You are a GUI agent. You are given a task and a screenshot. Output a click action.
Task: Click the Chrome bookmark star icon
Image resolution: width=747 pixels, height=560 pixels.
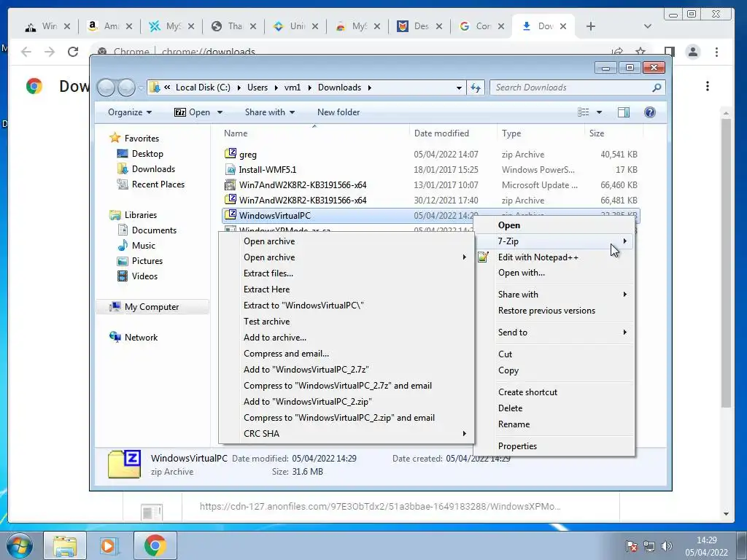640,52
